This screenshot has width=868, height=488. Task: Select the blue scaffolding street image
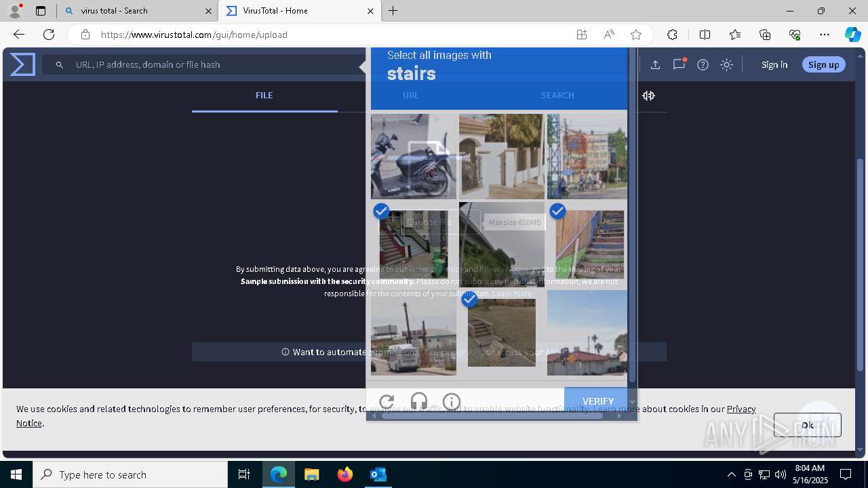point(587,157)
